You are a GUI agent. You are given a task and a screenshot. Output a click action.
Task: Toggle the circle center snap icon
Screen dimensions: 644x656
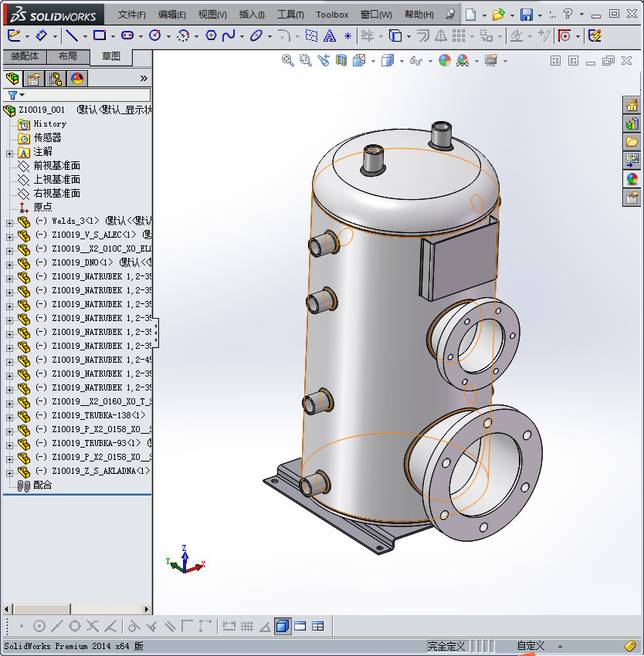click(x=39, y=627)
